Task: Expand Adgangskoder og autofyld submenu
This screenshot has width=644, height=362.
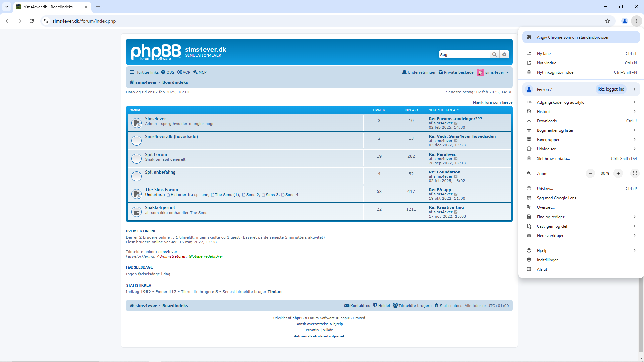Action: pyautogui.click(x=581, y=102)
